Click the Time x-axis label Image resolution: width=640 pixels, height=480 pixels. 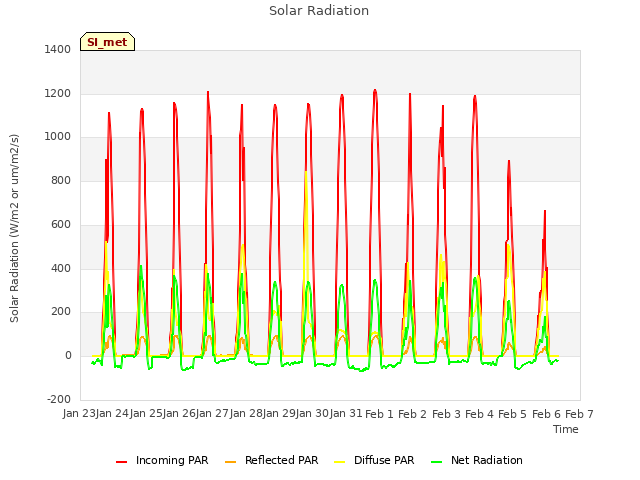pyautogui.click(x=566, y=429)
